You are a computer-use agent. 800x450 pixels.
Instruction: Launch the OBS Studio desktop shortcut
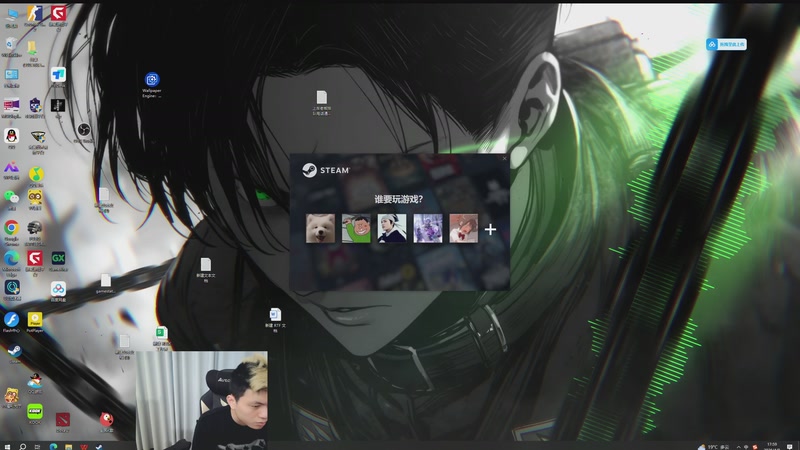pos(84,132)
